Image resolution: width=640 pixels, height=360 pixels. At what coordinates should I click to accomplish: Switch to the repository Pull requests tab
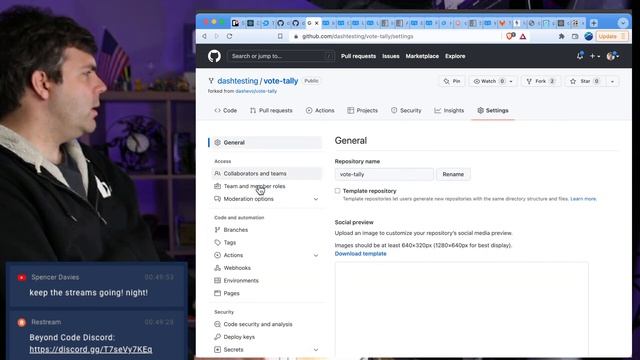(x=271, y=110)
